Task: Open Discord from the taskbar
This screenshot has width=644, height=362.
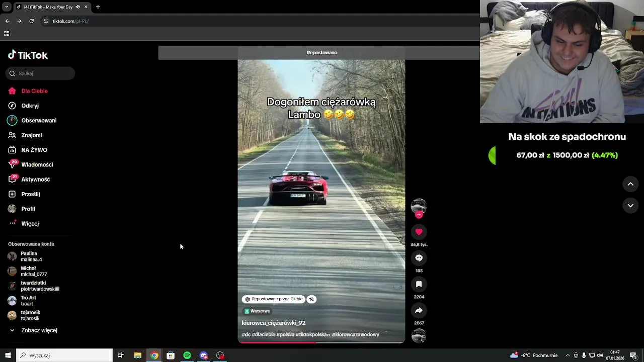Action: tap(204, 355)
